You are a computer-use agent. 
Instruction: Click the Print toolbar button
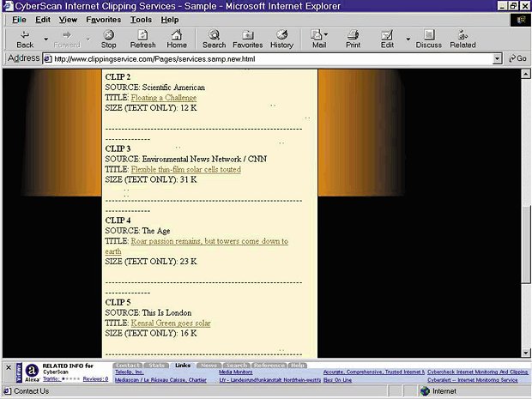pyautogui.click(x=353, y=39)
